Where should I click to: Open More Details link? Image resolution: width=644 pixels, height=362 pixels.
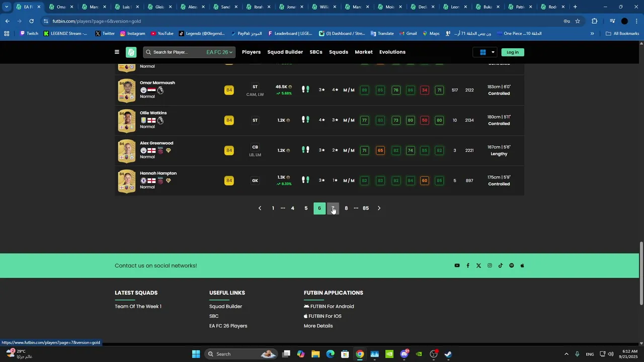[318, 326]
